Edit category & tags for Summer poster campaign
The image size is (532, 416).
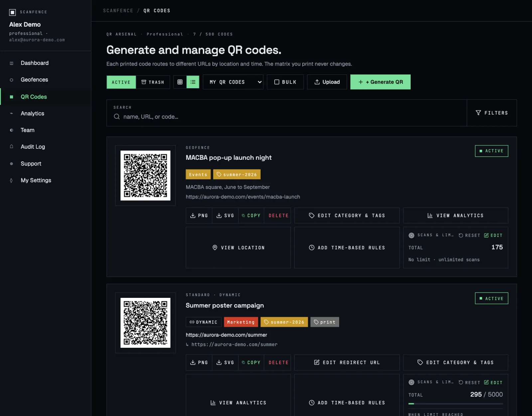click(456, 362)
